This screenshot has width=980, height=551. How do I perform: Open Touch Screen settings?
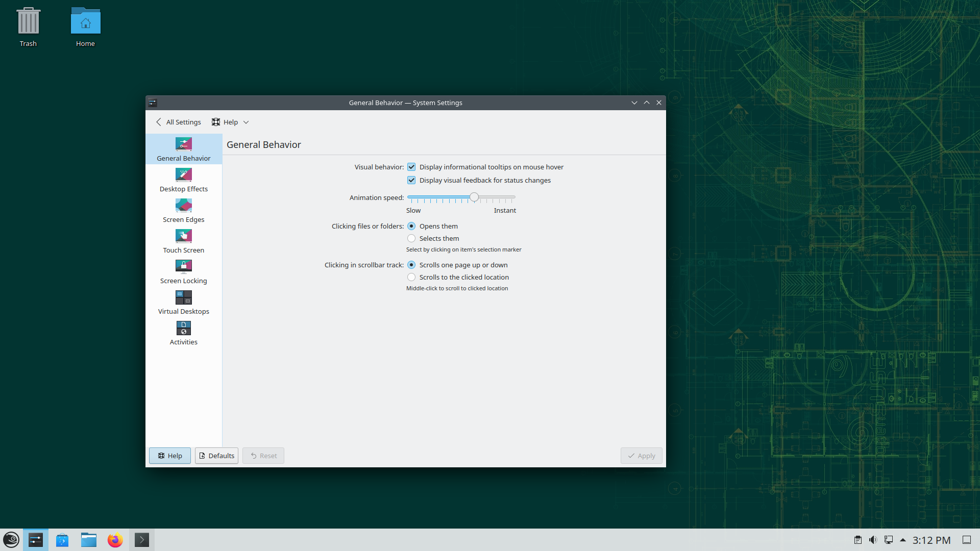tap(184, 241)
